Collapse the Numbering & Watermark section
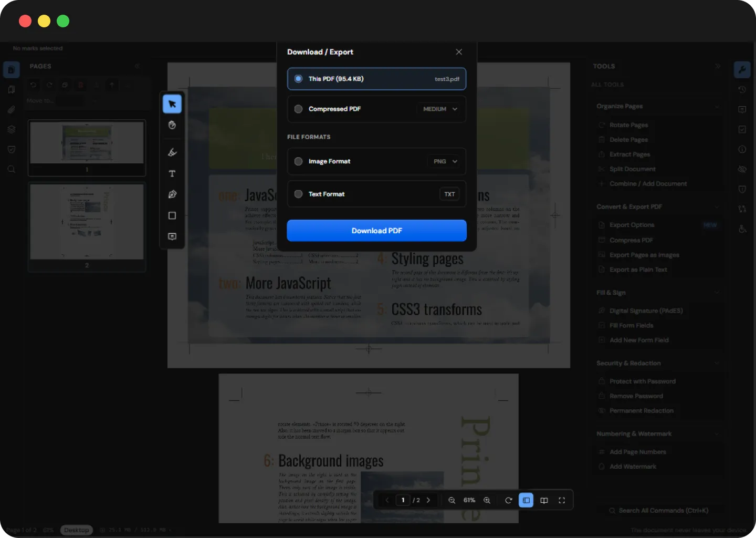The image size is (756, 538). [717, 434]
